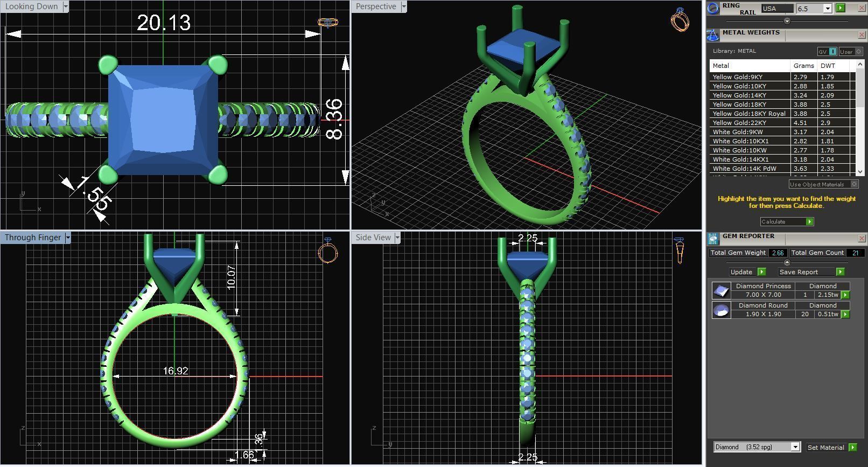Click the Total Gem Count value 21
The width and height of the screenshot is (868, 467).
(x=855, y=253)
